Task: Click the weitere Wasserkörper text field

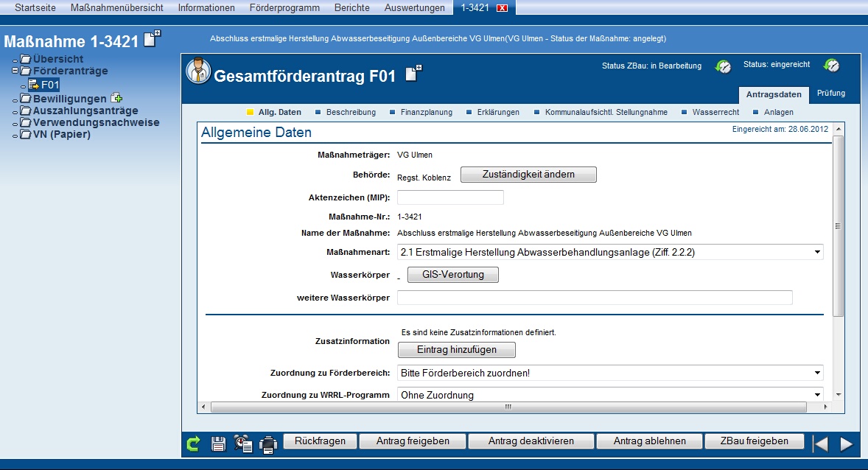Action: (595, 298)
